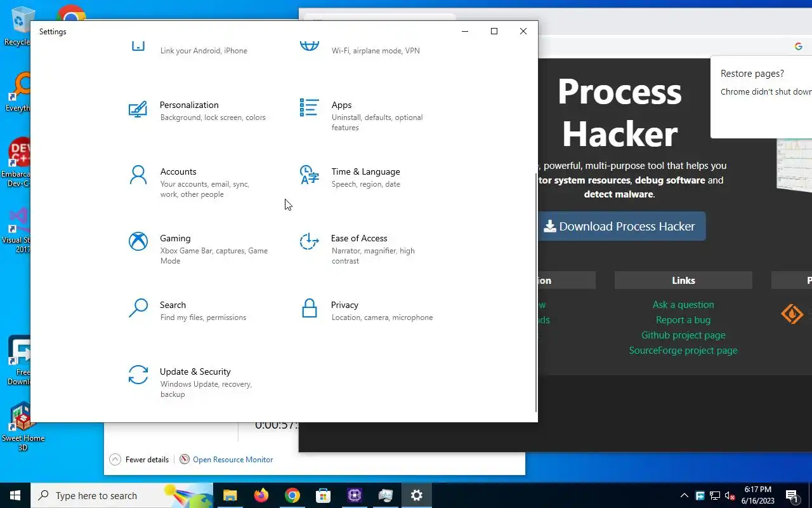This screenshot has height=508, width=812.
Task: Open Personalization settings icon
Action: 138,109
